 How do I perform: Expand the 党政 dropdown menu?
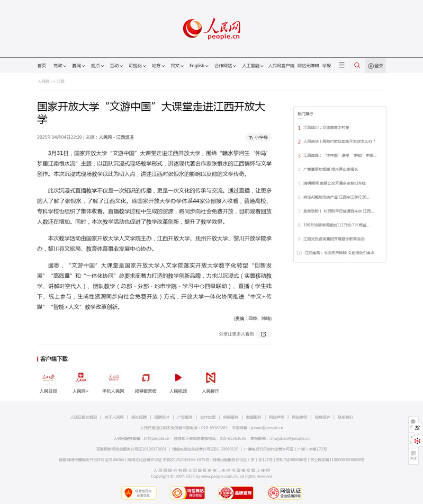(x=59, y=66)
